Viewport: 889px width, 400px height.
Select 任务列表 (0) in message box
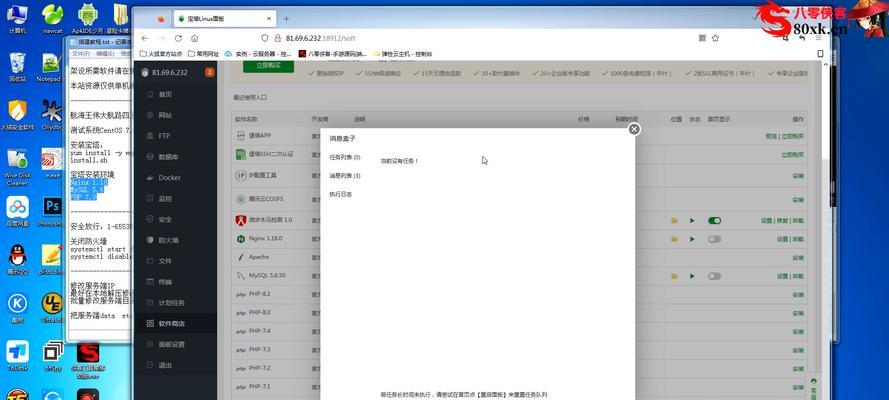[345, 157]
